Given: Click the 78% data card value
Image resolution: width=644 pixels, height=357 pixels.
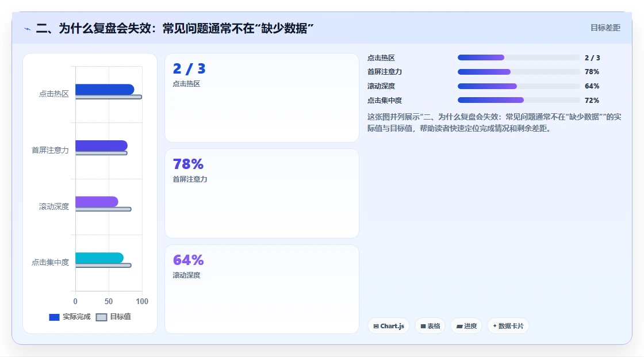Looking at the screenshot, I should [188, 164].
